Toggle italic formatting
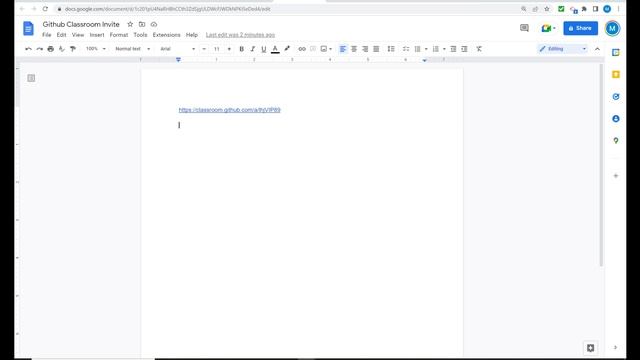 pyautogui.click(x=253, y=49)
